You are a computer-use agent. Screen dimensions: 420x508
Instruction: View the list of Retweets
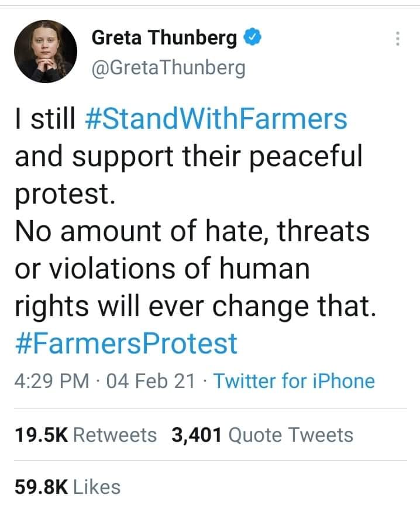[116, 435]
